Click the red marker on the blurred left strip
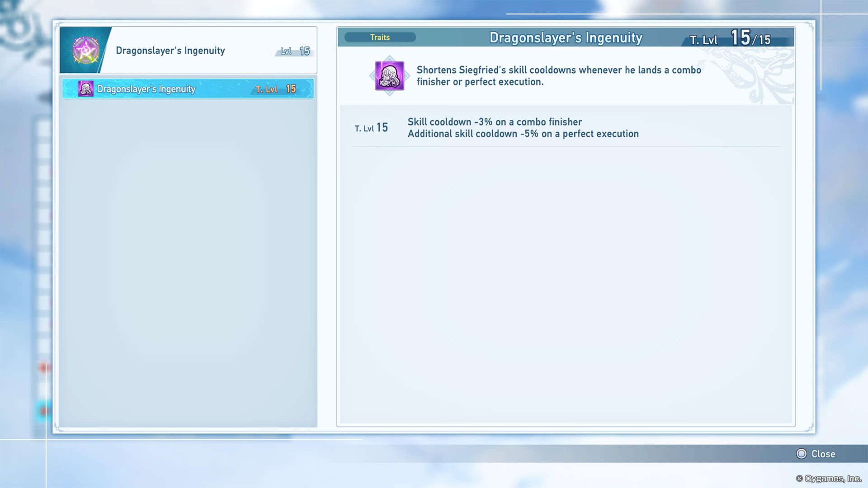This screenshot has height=488, width=868. 44,368
